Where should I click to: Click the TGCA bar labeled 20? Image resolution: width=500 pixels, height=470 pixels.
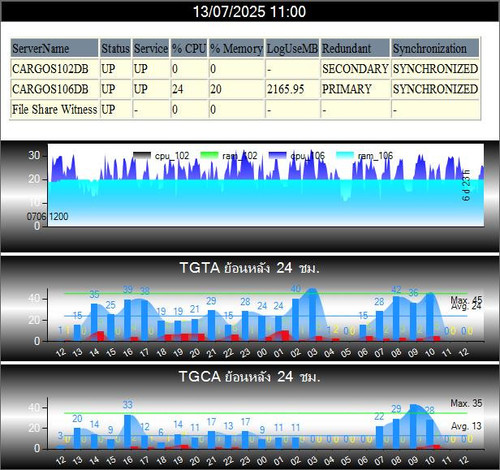tap(77, 438)
